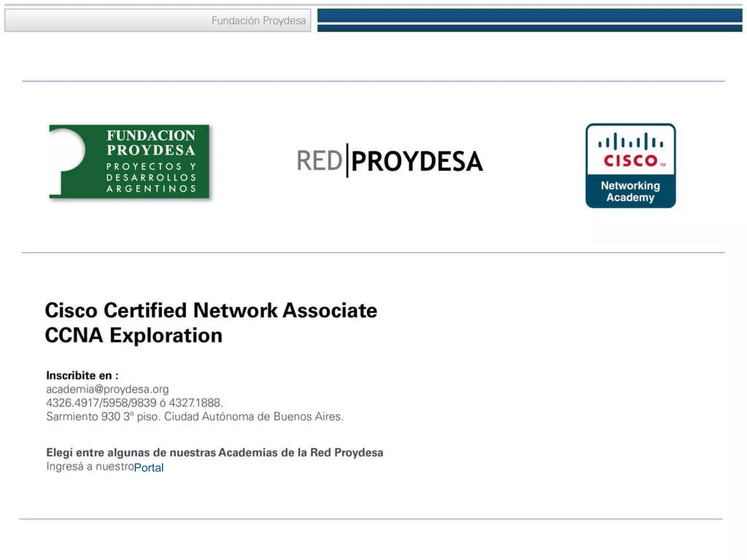Click the thin lower blue header stripe
The height and width of the screenshot is (560, 747).
(x=530, y=28)
